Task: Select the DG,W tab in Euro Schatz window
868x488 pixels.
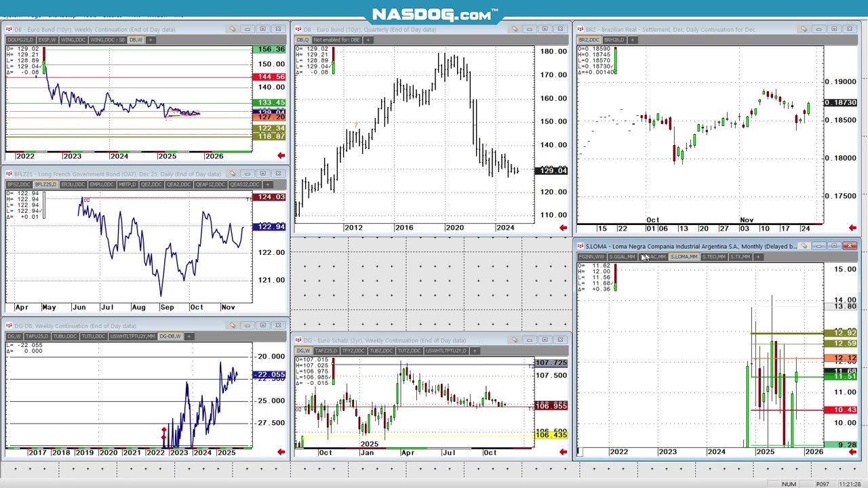Action: (x=302, y=351)
